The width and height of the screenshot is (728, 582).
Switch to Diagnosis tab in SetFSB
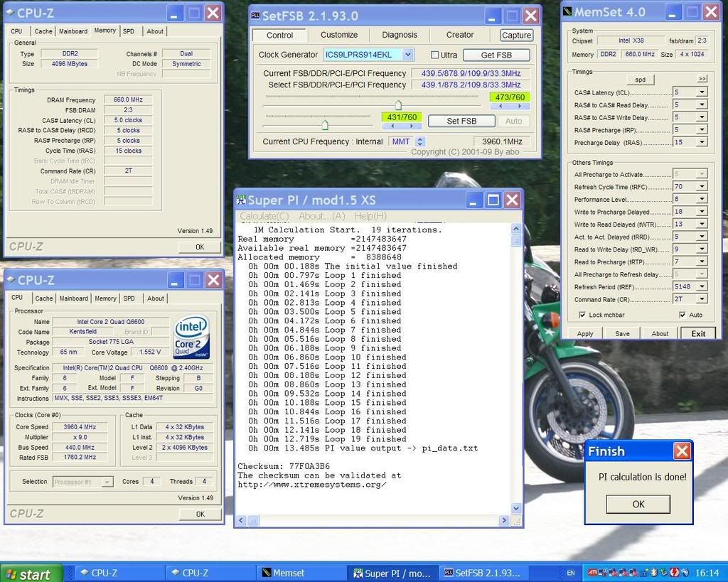click(400, 35)
